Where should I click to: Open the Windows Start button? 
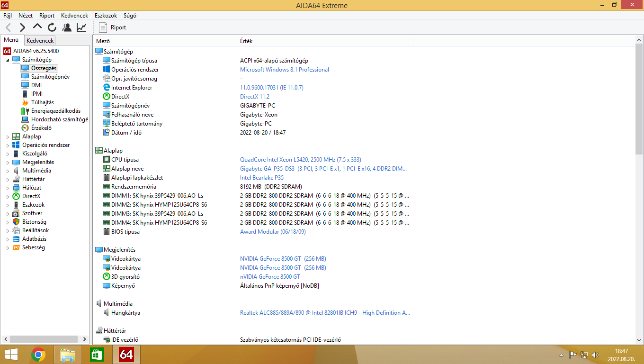11,355
